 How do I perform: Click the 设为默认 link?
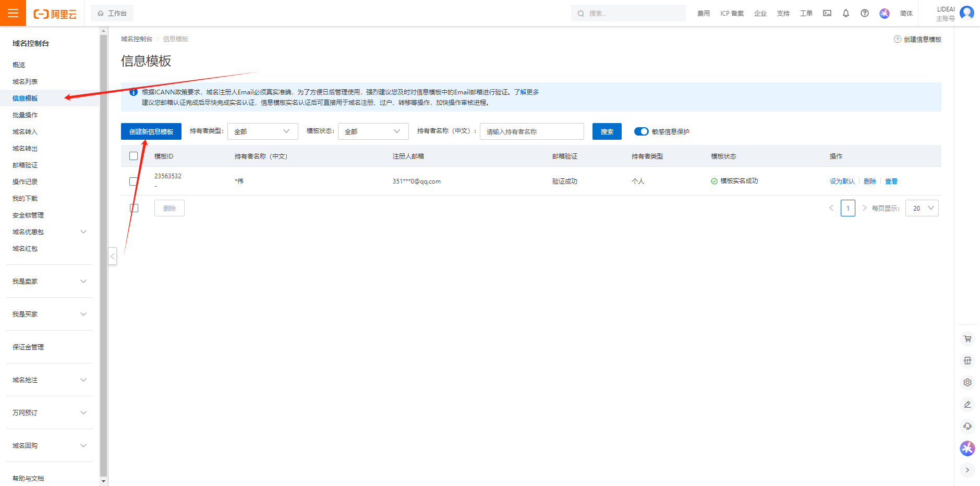[842, 181]
